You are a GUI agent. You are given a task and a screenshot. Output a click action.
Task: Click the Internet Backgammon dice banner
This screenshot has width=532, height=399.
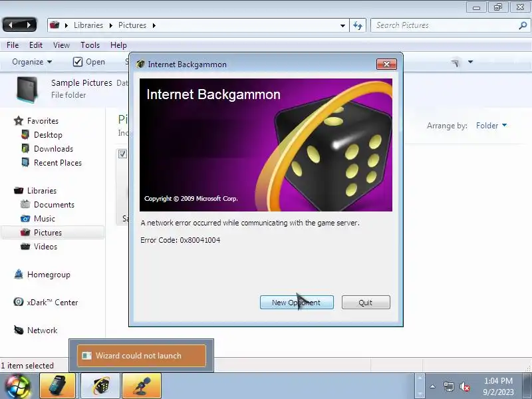[x=265, y=145]
